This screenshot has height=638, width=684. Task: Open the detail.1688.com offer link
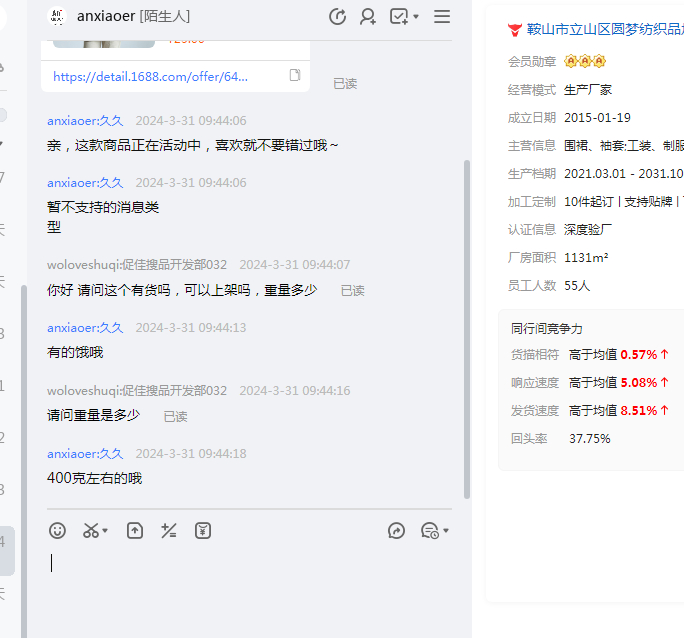(150, 76)
